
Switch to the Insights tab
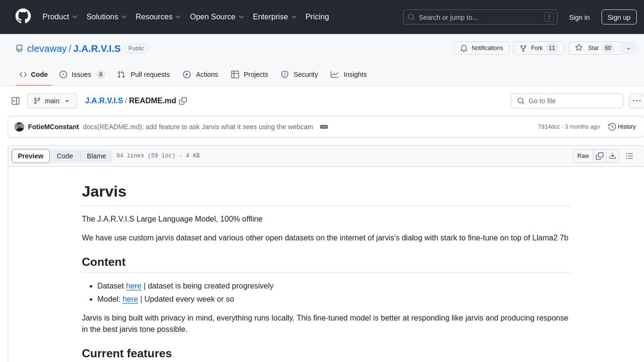[x=349, y=74]
